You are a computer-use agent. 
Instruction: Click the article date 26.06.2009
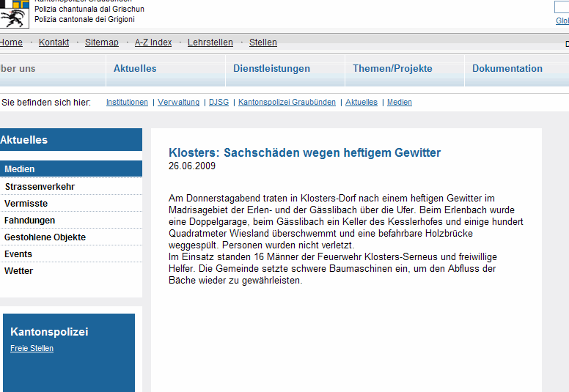click(x=192, y=166)
